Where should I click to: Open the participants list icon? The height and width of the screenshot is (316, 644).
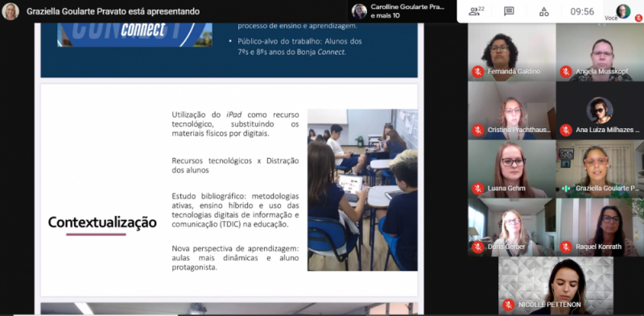pyautogui.click(x=477, y=11)
